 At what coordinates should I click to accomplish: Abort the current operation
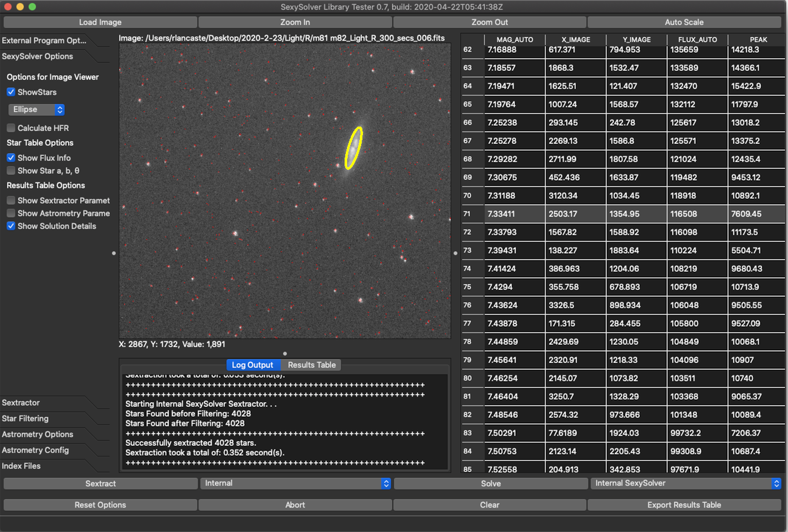295,505
